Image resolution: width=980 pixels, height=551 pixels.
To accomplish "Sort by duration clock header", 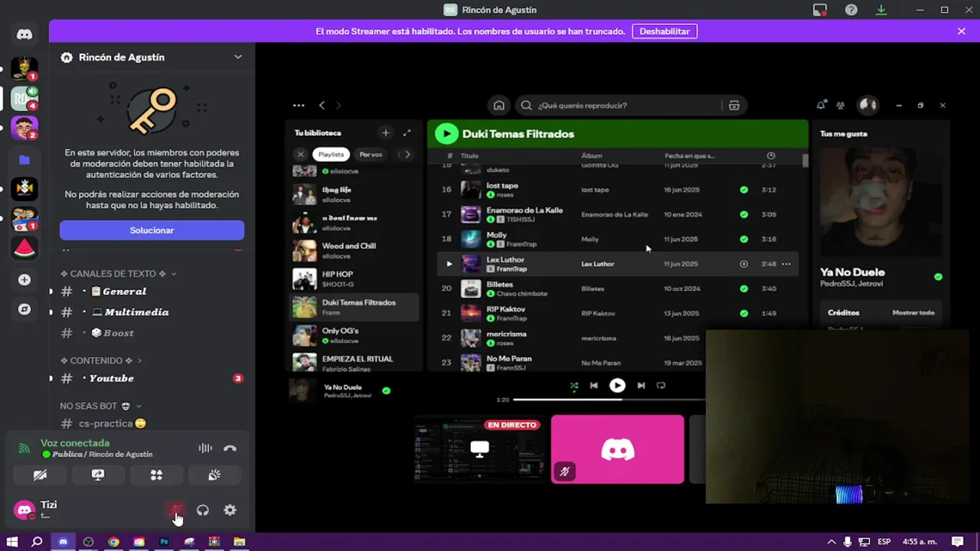I will coord(771,156).
